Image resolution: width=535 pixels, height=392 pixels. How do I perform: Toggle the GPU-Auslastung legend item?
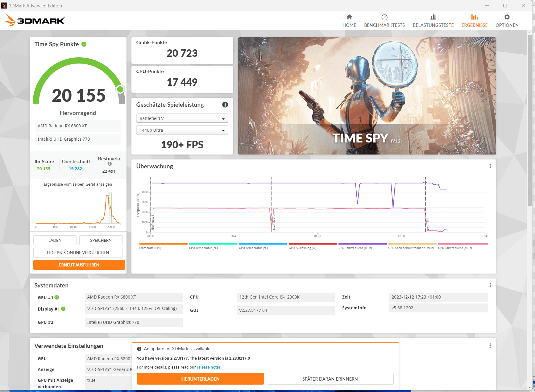coord(313,246)
